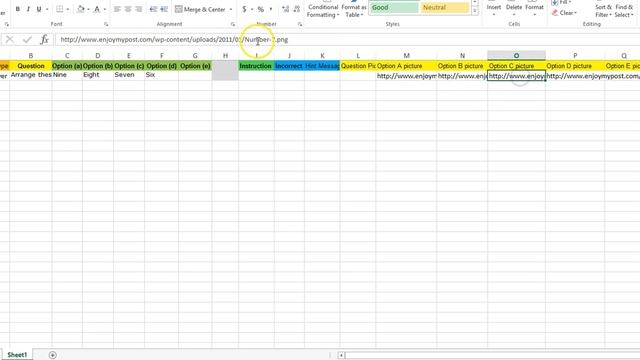Confirm entry with the checkmark
Screen dimensions: 640x360
(x=27, y=40)
